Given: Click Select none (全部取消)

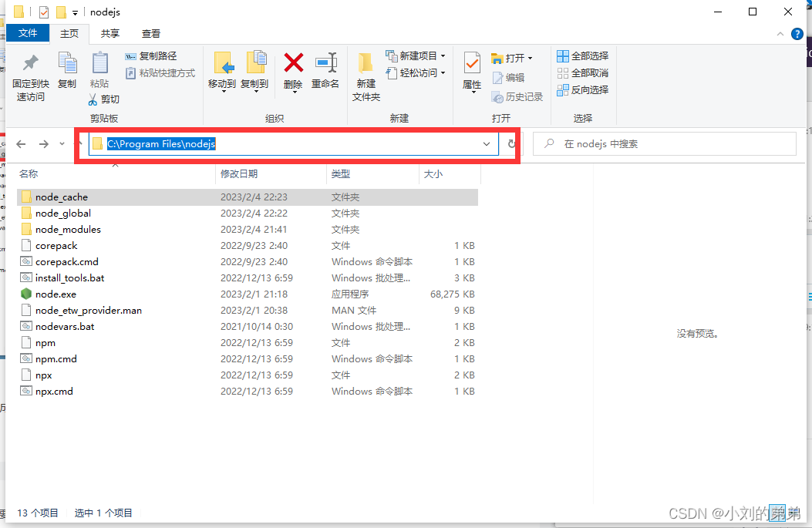Looking at the screenshot, I should tap(583, 73).
